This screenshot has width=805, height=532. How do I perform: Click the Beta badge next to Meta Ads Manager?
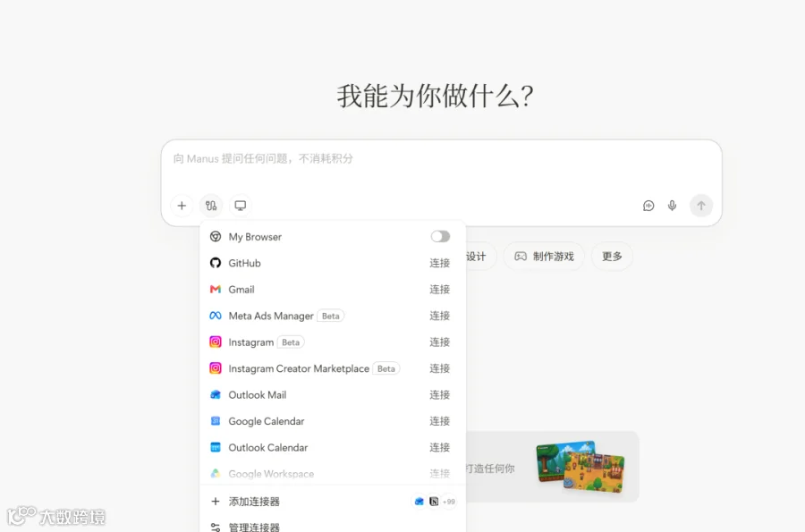(331, 316)
